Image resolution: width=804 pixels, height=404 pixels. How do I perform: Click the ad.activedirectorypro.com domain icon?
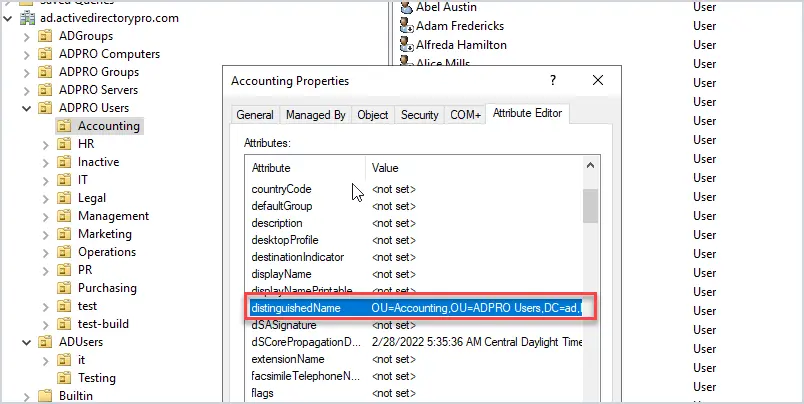click(27, 18)
